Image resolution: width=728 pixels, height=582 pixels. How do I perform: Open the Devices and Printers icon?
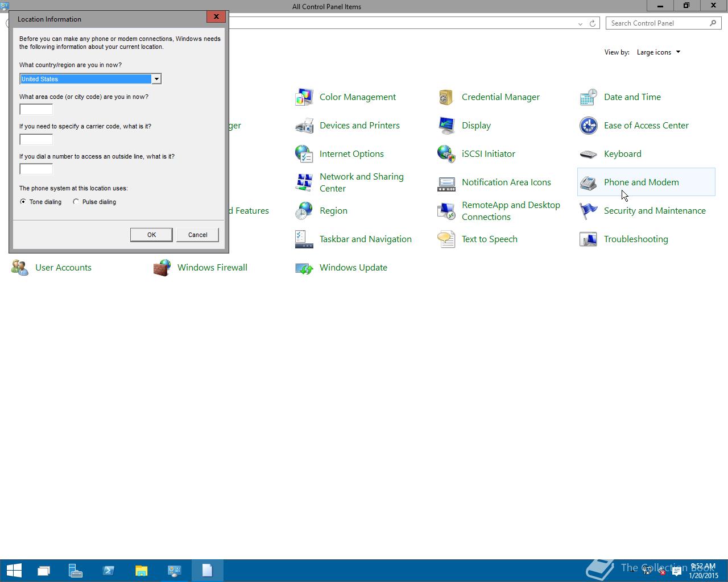click(304, 126)
